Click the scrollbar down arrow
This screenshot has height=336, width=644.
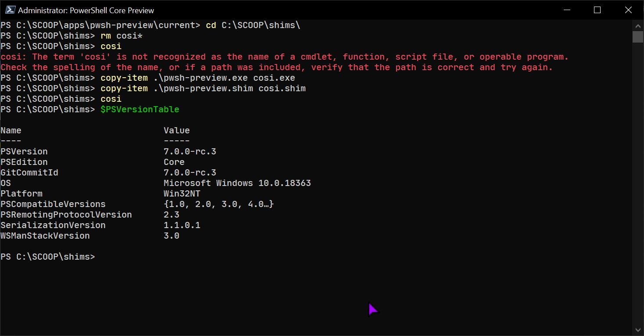638,330
